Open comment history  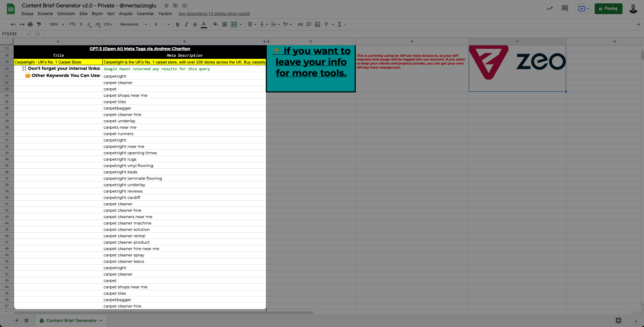(565, 8)
